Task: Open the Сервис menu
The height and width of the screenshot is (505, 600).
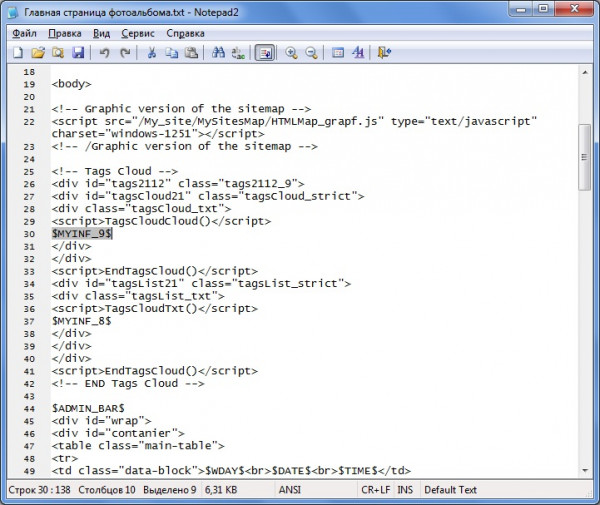Action: (x=138, y=34)
